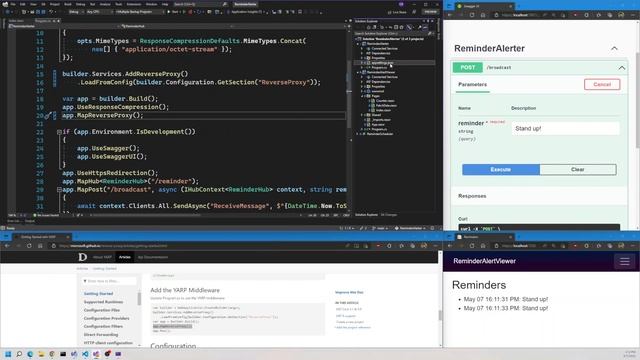The image size is (640, 360).
Task: Open File Explorer from the taskbar
Action: coord(41,354)
